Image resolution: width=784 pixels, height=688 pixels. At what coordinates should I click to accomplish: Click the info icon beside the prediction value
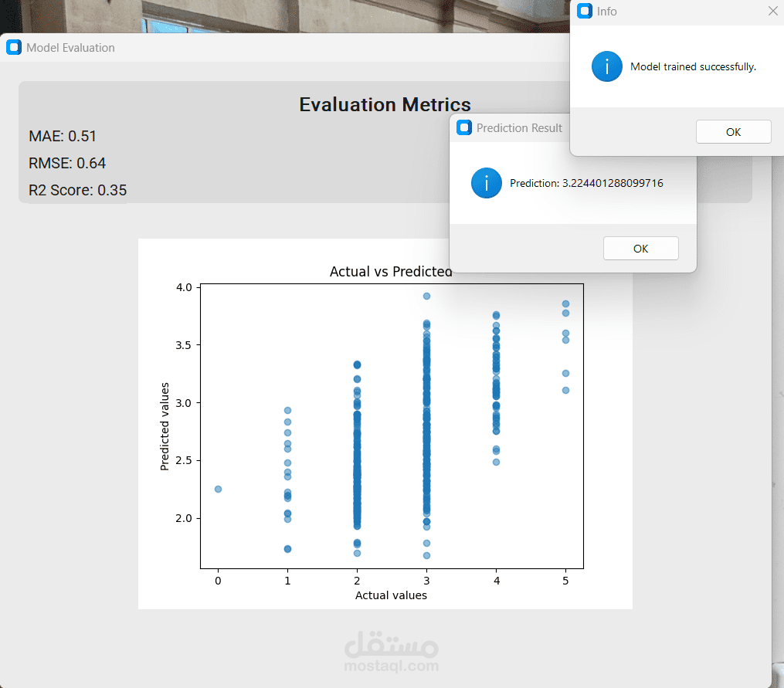point(486,183)
